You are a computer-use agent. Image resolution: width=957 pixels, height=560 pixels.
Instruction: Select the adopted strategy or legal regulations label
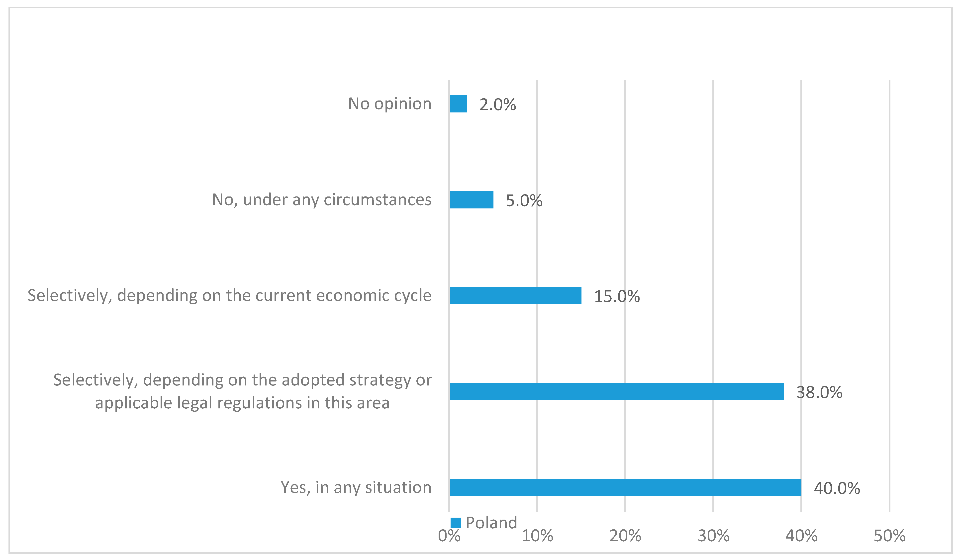coord(242,391)
